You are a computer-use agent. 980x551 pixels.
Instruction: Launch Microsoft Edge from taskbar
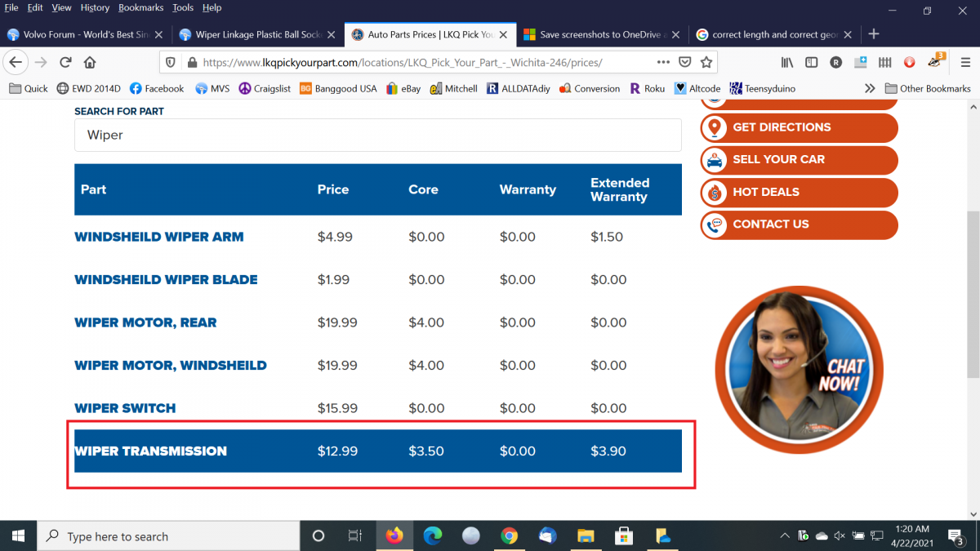pyautogui.click(x=433, y=536)
